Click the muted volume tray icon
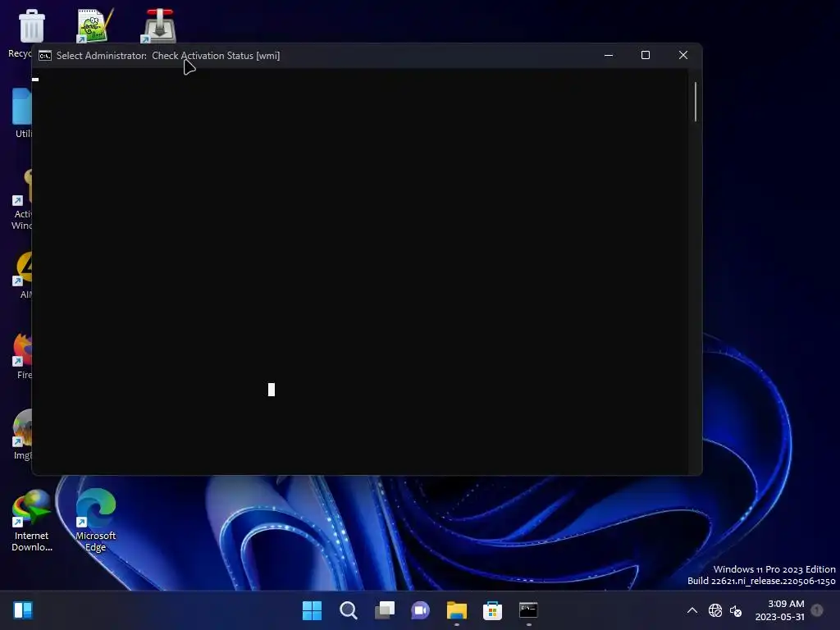The image size is (840, 630). pyautogui.click(x=736, y=610)
